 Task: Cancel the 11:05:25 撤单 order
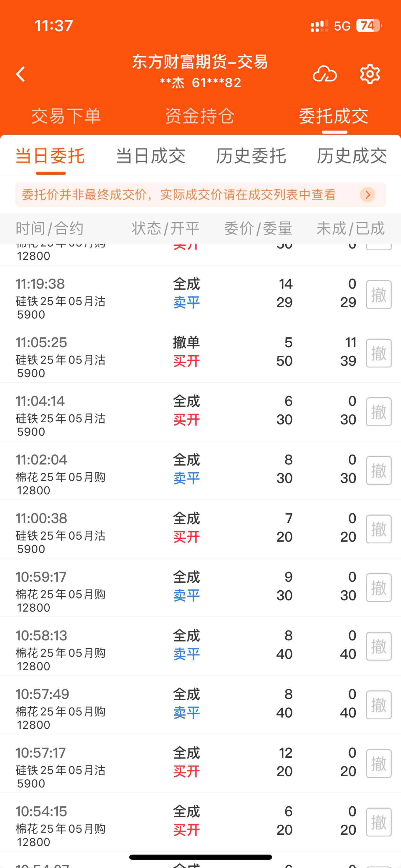(x=379, y=353)
